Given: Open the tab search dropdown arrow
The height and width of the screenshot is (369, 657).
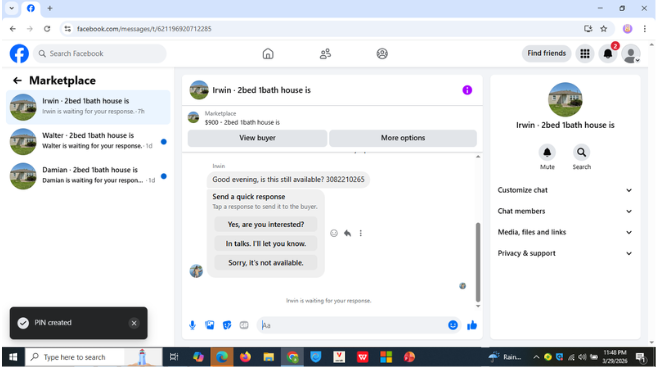Looking at the screenshot, I should [12, 8].
